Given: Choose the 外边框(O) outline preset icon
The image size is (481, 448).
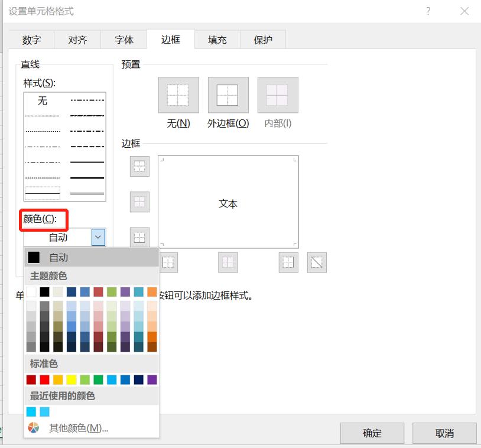Looking at the screenshot, I should pyautogui.click(x=228, y=95).
